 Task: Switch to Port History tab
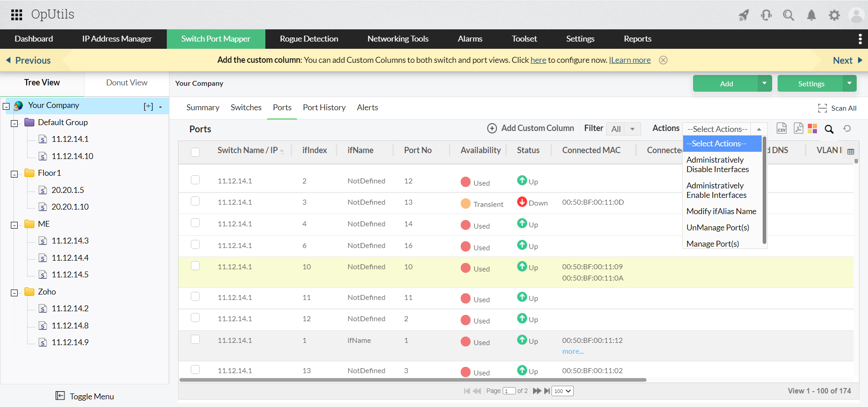tap(324, 108)
